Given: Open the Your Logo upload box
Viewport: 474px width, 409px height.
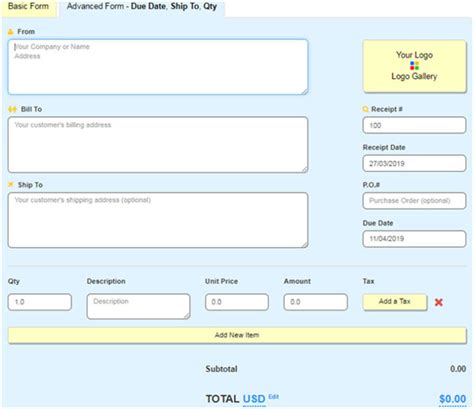Looking at the screenshot, I should 414,66.
